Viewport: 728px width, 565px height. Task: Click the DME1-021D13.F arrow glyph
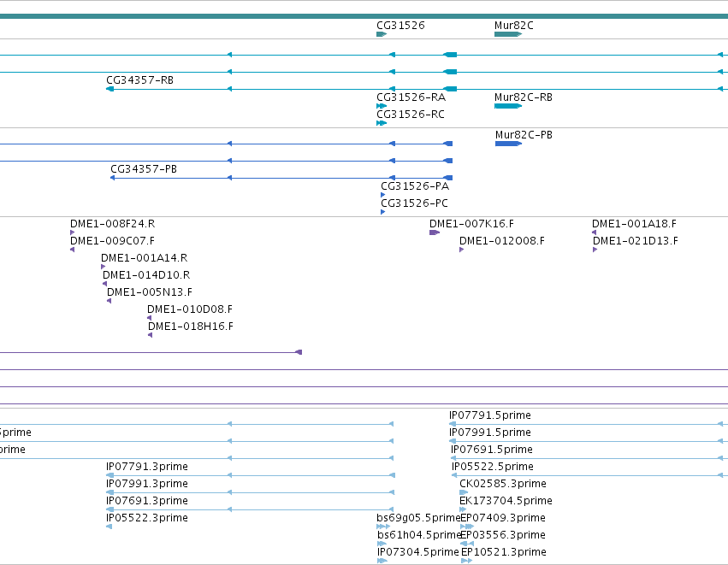[x=595, y=250]
